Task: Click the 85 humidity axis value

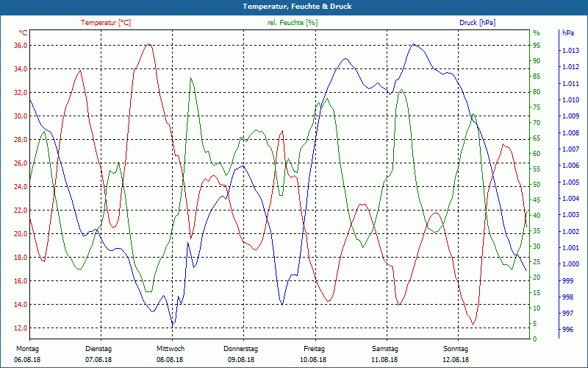Action: [537, 77]
